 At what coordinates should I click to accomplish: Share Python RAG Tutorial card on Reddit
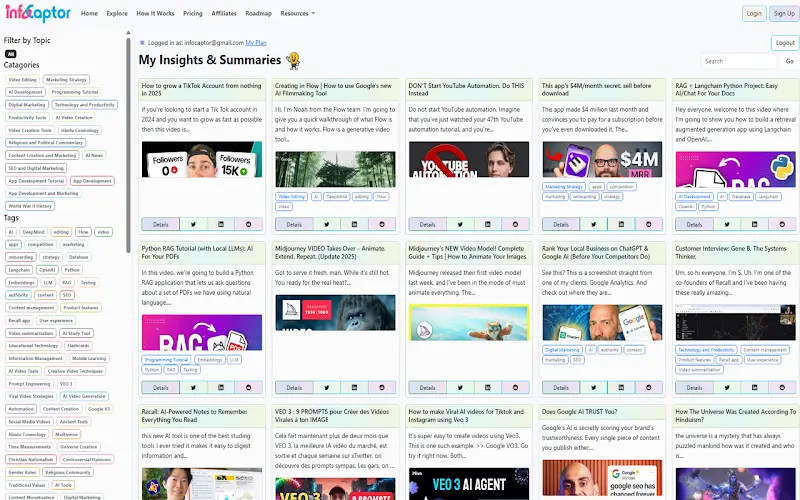pyautogui.click(x=248, y=387)
